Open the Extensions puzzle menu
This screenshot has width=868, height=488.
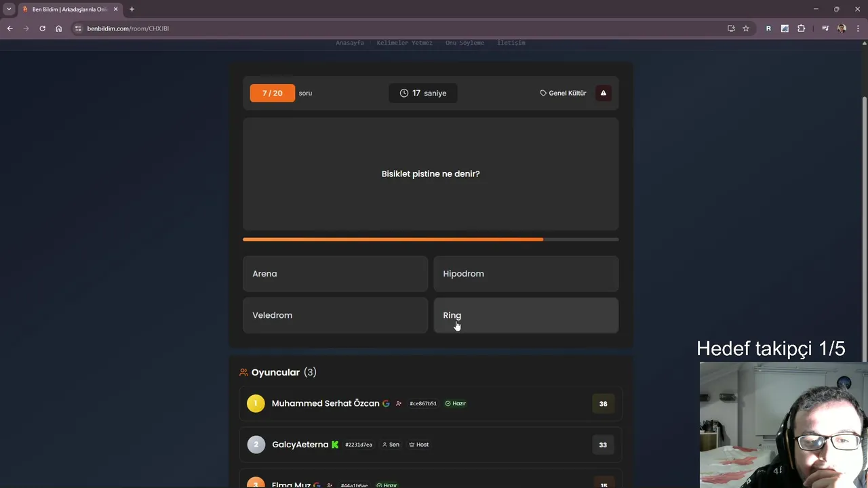tap(802, 28)
